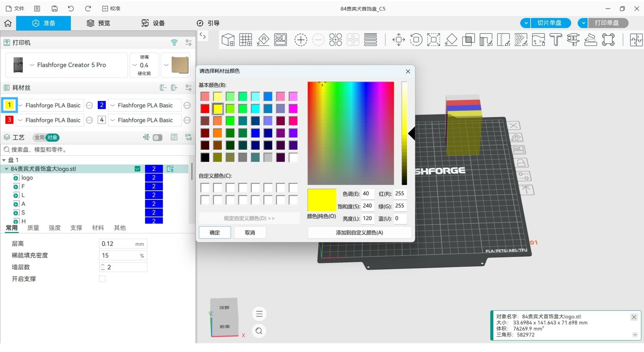Open filament 3 Flashforge PLA Basic dropdown

click(50, 120)
